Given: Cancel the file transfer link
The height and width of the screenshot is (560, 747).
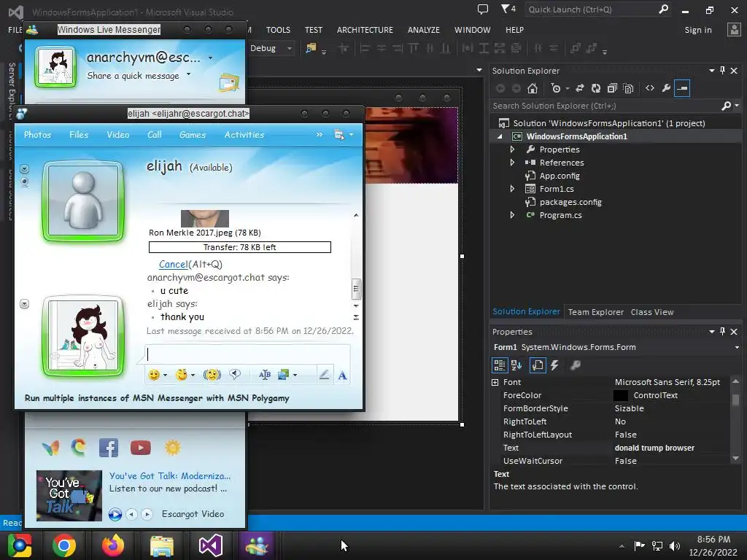Looking at the screenshot, I should point(174,264).
